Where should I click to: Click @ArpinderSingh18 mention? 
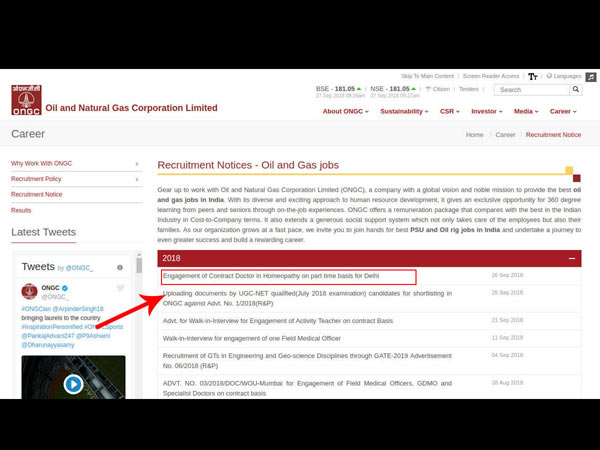(78, 309)
